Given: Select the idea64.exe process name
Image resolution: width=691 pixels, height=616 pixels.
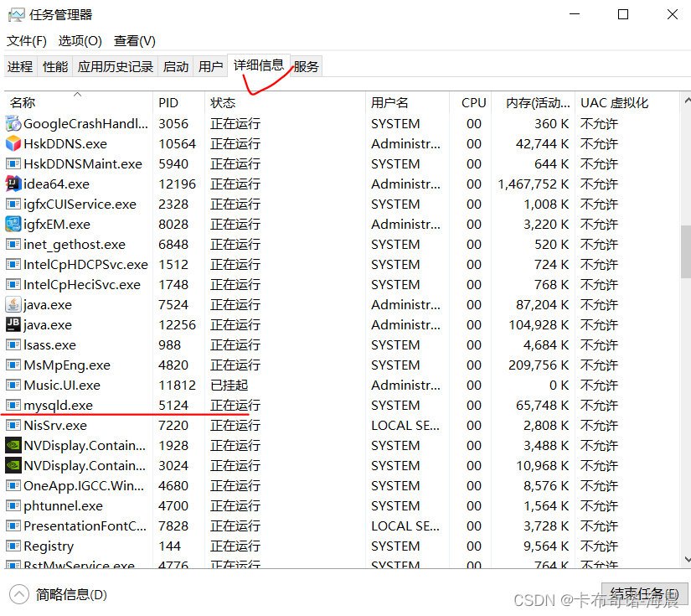Looking at the screenshot, I should click(56, 184).
